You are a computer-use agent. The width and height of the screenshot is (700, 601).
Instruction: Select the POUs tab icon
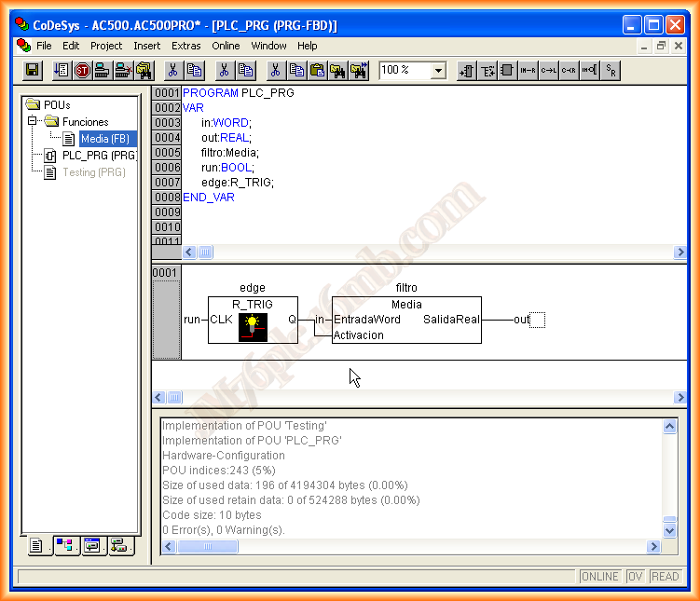(x=37, y=546)
